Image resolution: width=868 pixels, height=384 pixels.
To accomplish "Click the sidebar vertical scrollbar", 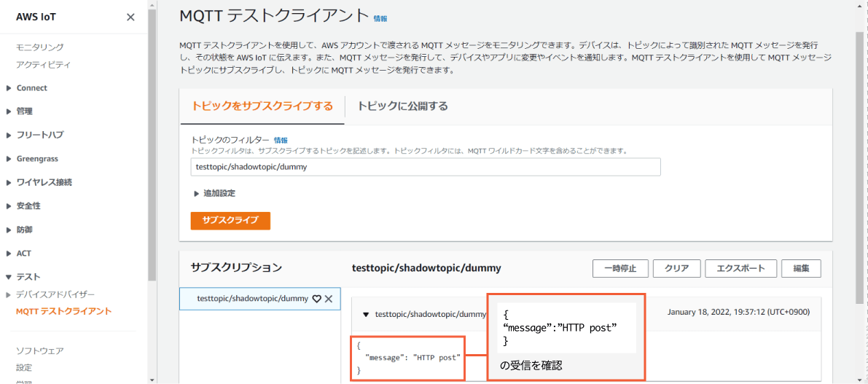I will coord(152,144).
